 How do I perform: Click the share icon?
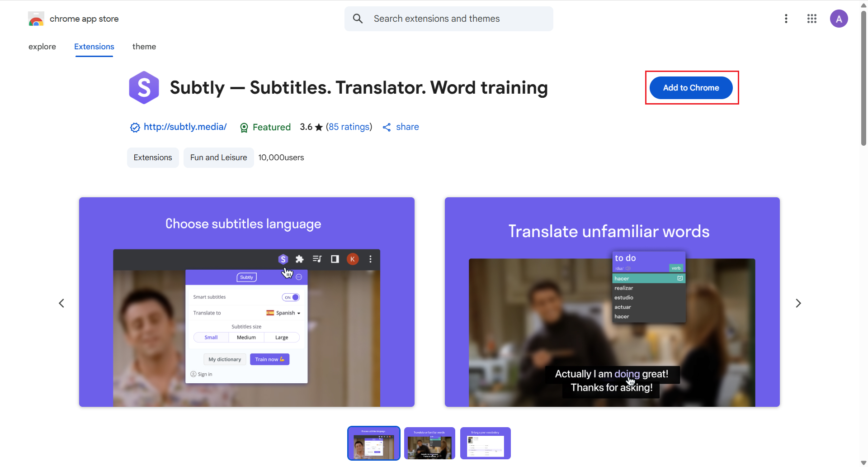tap(387, 127)
